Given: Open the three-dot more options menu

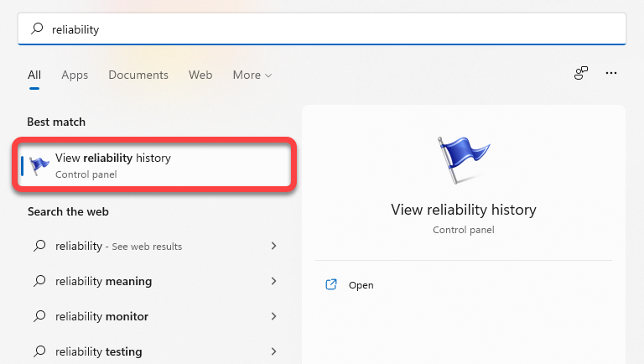Looking at the screenshot, I should coord(611,74).
